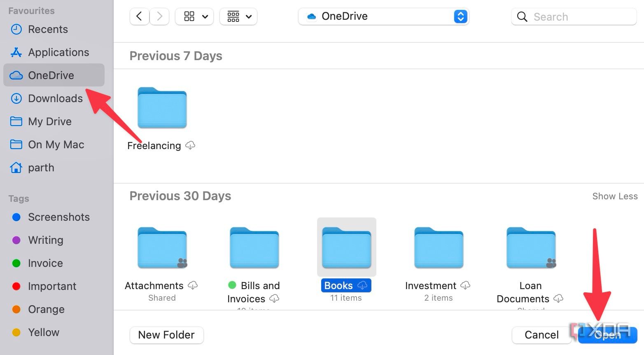Click the magnifying glass in the search bar
The image size is (644, 355).
pos(522,16)
